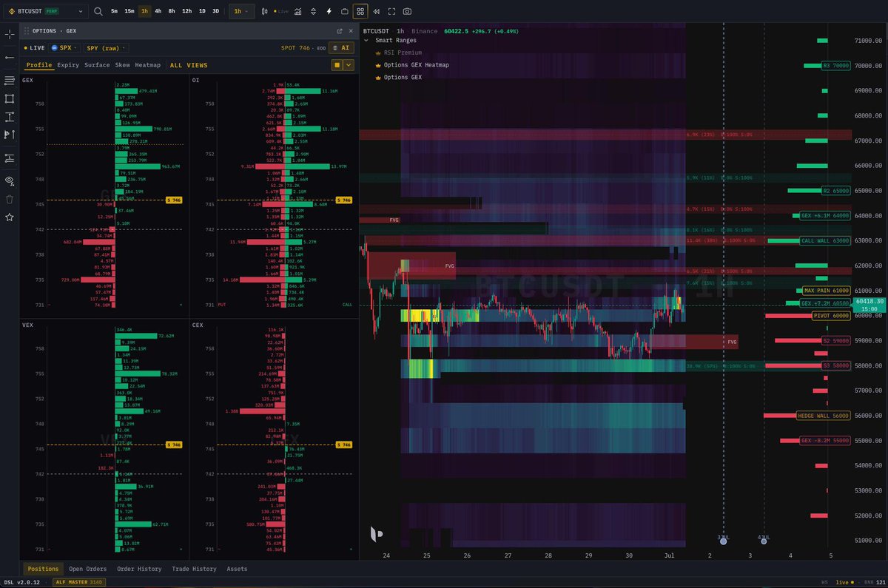Click the up-down arrows toolbar icon
Viewport: 888px width, 588px height.
coord(313,11)
